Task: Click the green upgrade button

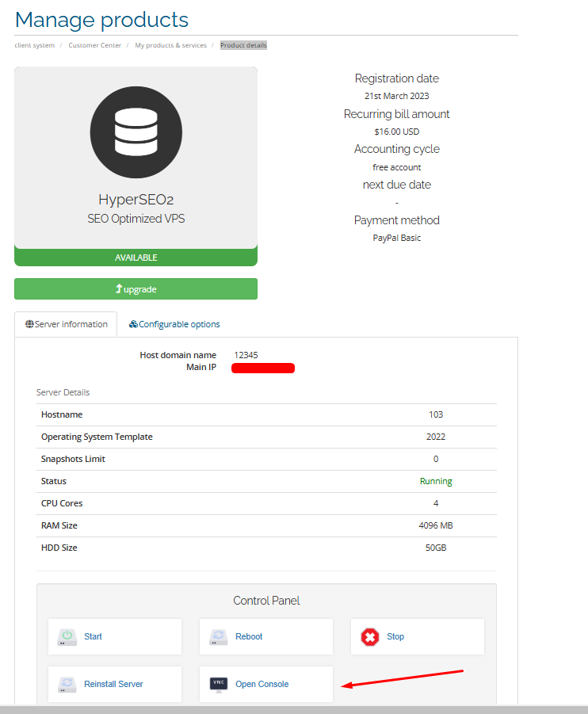Action: [136, 289]
